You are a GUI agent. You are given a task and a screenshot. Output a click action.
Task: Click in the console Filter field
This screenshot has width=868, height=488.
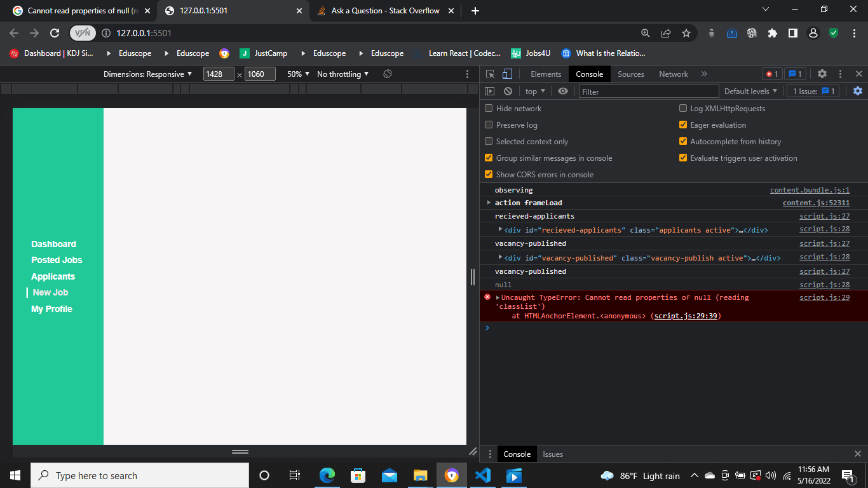tap(648, 91)
